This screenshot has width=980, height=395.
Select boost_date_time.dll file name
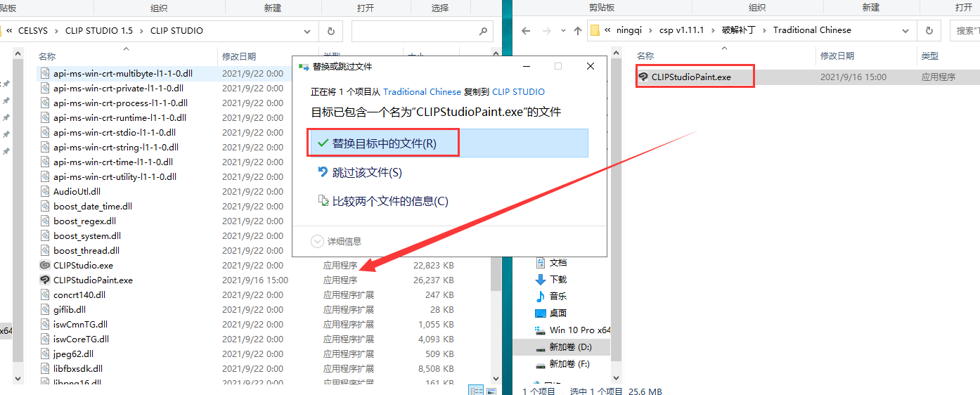[93, 206]
